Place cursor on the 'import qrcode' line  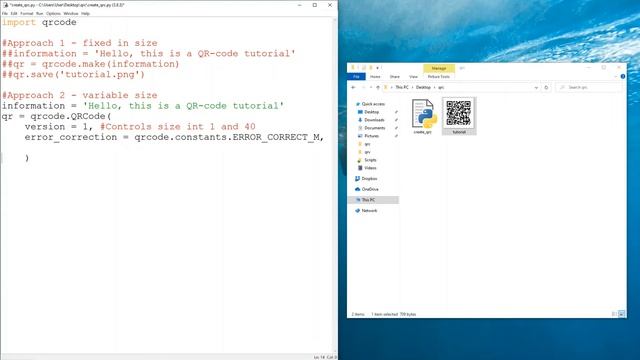click(39, 22)
